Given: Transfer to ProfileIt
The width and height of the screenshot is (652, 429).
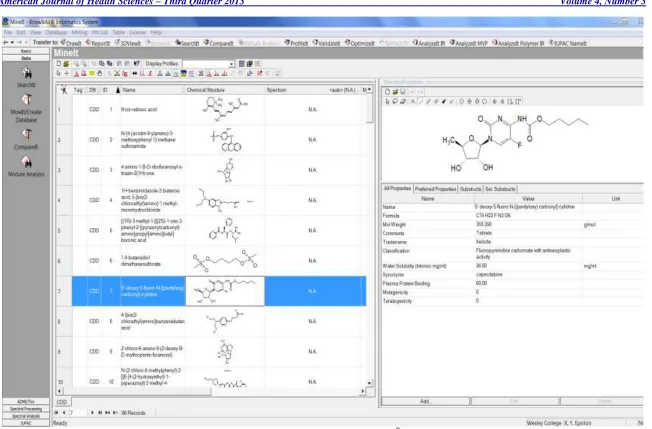Looking at the screenshot, I should 296,43.
